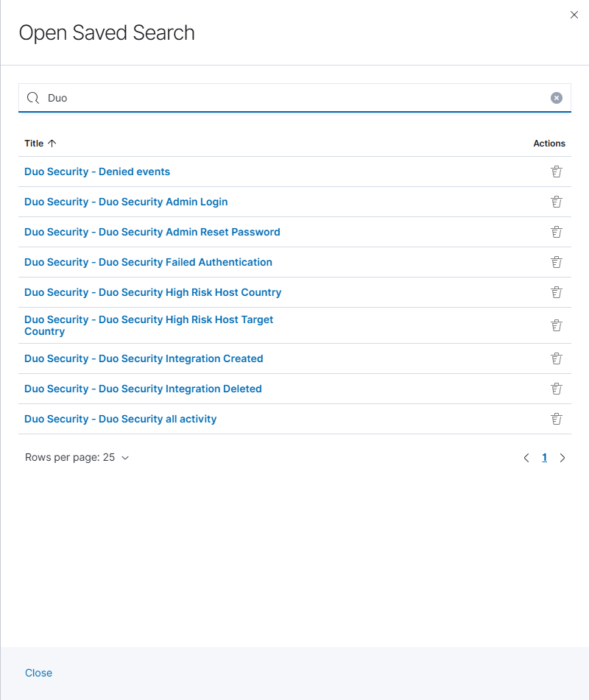Open Duo Security High Risk Host Country
The width and height of the screenshot is (589, 700).
click(x=152, y=292)
